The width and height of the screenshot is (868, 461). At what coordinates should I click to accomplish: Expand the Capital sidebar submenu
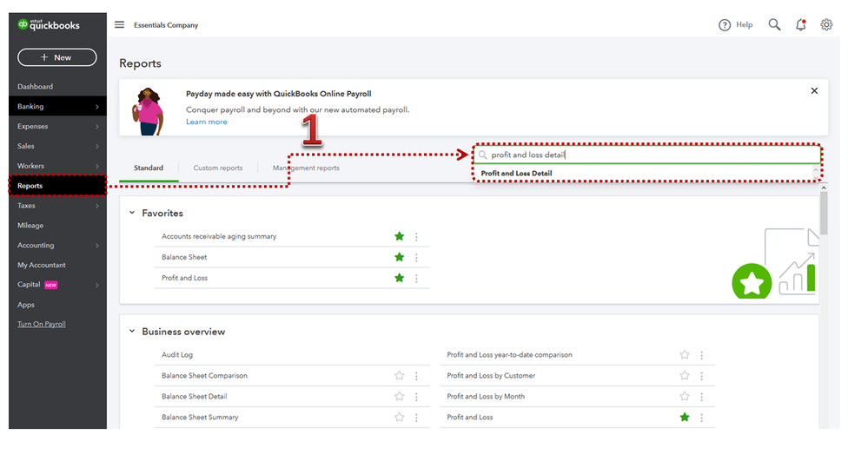coord(96,285)
